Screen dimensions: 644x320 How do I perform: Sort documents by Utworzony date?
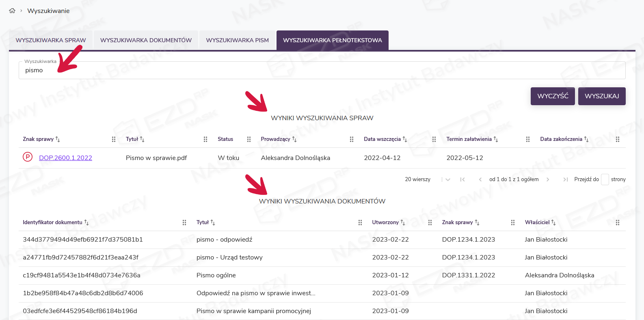tap(402, 223)
